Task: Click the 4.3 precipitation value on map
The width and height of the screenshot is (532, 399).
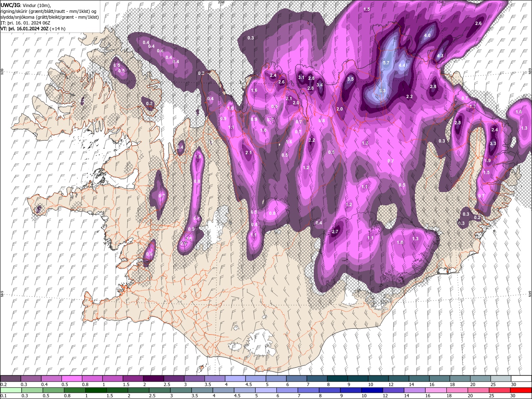Action: click(440, 56)
